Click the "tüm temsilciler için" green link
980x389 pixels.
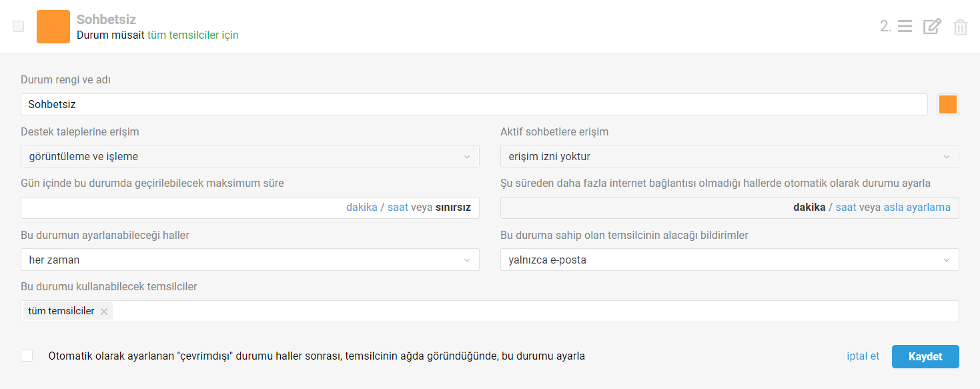pyautogui.click(x=193, y=35)
